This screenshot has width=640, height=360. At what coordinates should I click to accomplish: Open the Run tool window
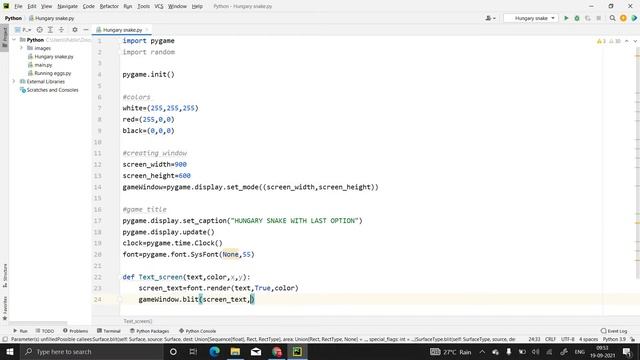[20, 331]
